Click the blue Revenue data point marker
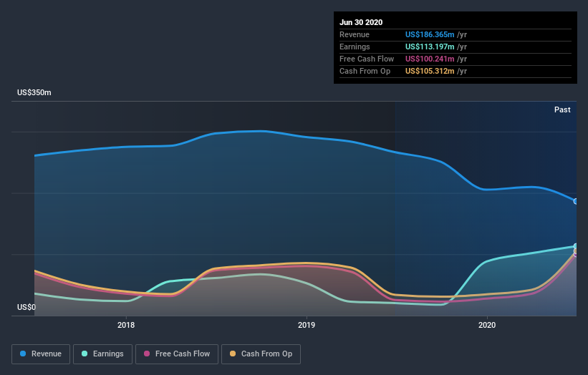Image resolution: width=588 pixels, height=375 pixels. [x=576, y=201]
